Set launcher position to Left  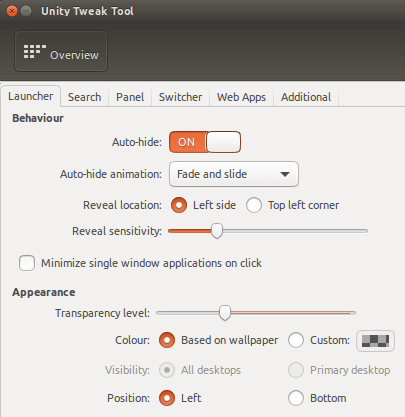[x=167, y=398]
